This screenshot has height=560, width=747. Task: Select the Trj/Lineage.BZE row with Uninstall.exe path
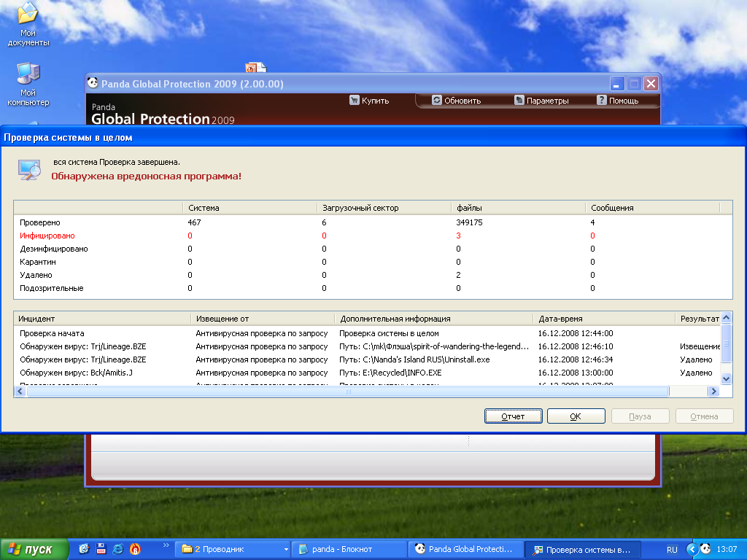pyautogui.click(x=367, y=359)
